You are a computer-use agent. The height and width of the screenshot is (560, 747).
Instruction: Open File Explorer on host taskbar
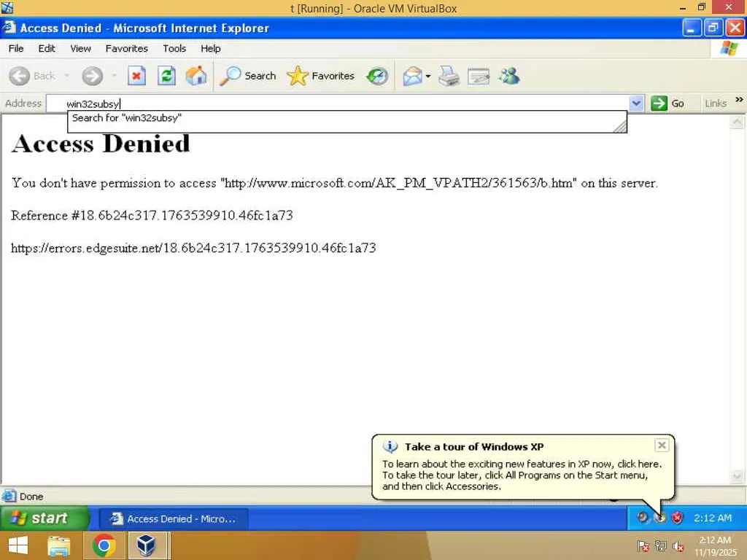pyautogui.click(x=59, y=545)
